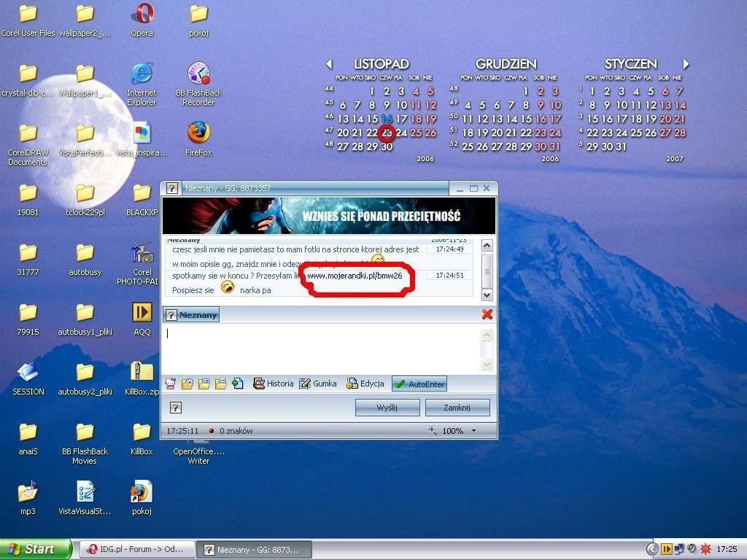Click the taskbar clock showing 17:25
Viewport: 747px width, 560px height.
(727, 550)
